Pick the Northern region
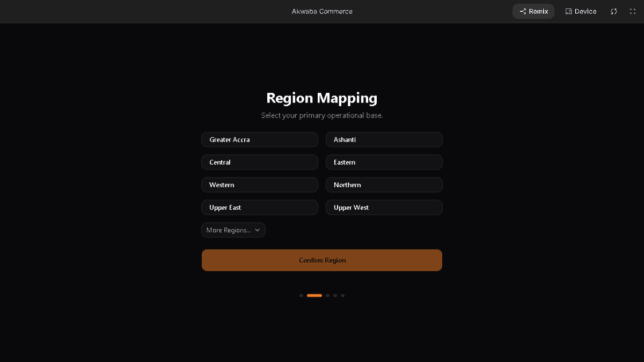644x362 pixels. 384,184
